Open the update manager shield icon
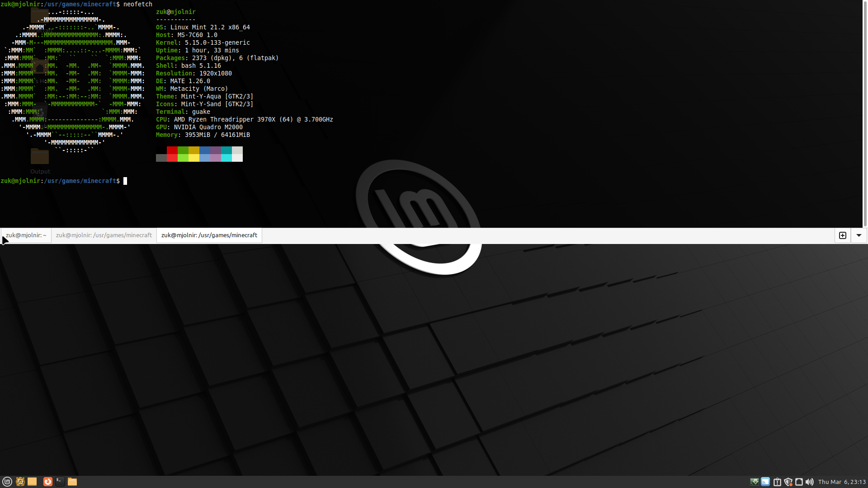 pos(788,482)
